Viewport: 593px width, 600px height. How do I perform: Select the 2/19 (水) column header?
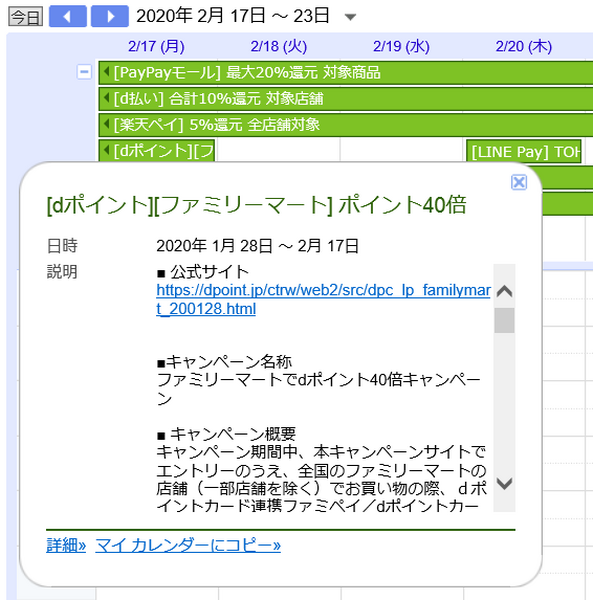401,46
